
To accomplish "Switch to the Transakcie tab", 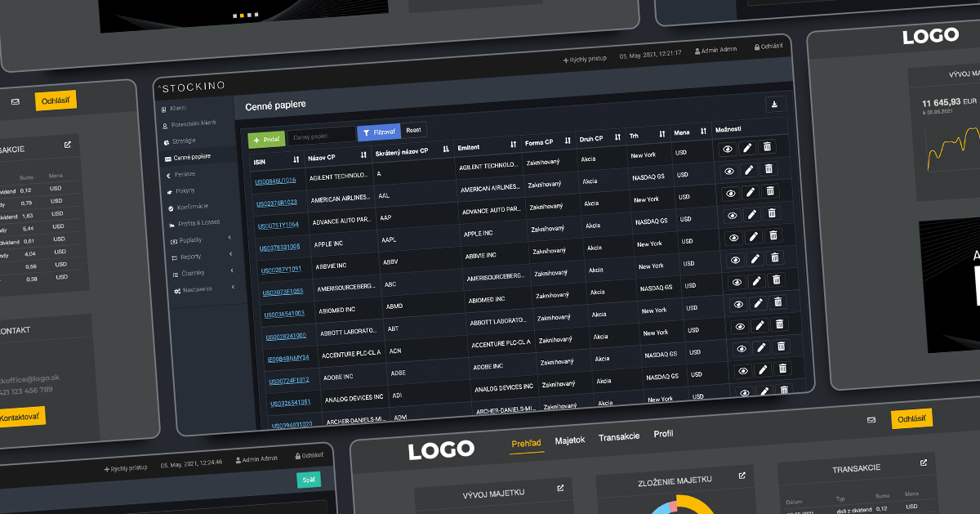I will click(x=619, y=437).
